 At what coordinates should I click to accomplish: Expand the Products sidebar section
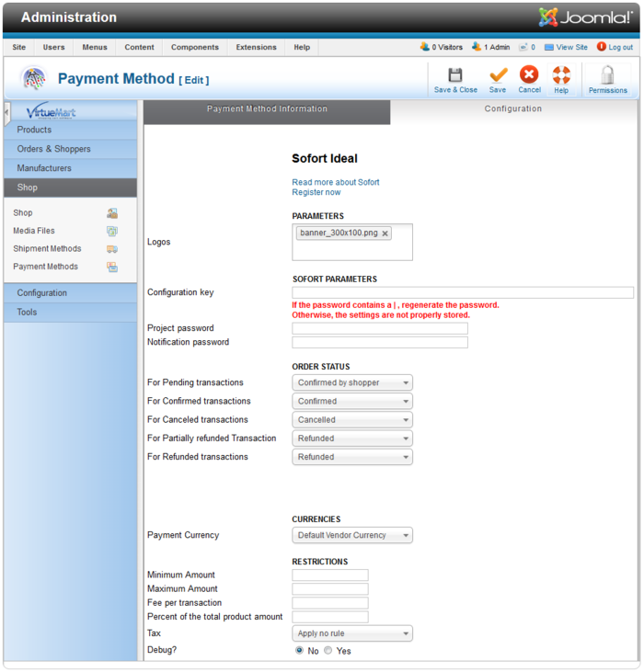coord(70,130)
